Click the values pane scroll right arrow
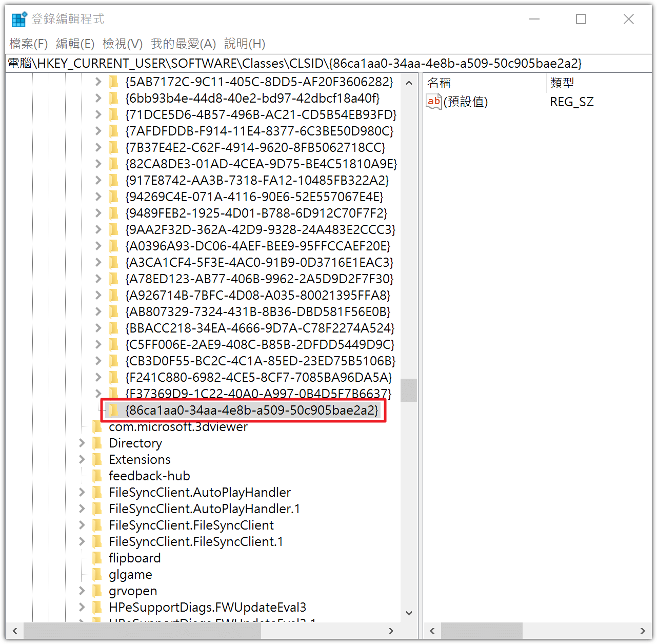Viewport: 657px width, 644px height. (x=643, y=631)
